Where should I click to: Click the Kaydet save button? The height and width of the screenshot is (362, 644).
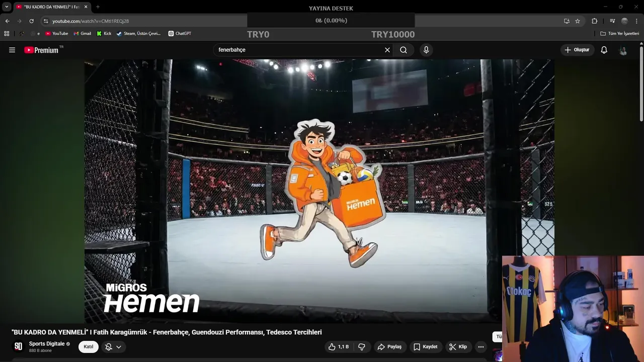426,347
